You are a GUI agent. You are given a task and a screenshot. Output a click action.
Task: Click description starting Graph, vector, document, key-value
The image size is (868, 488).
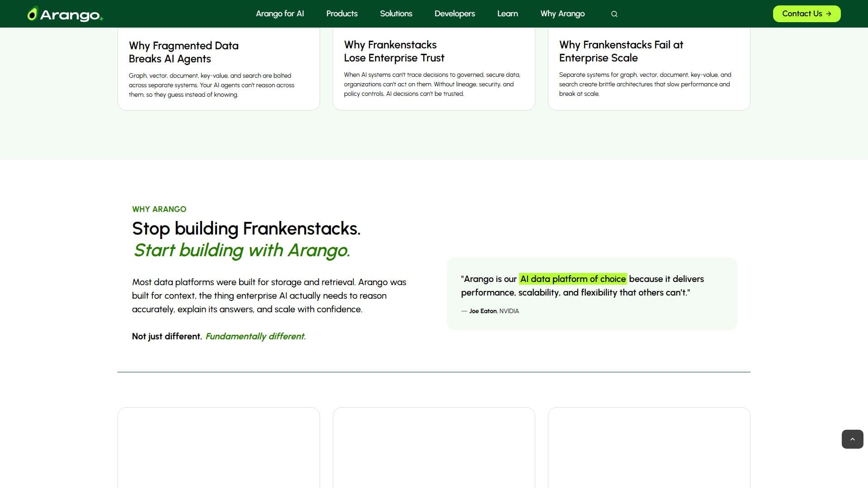212,85
